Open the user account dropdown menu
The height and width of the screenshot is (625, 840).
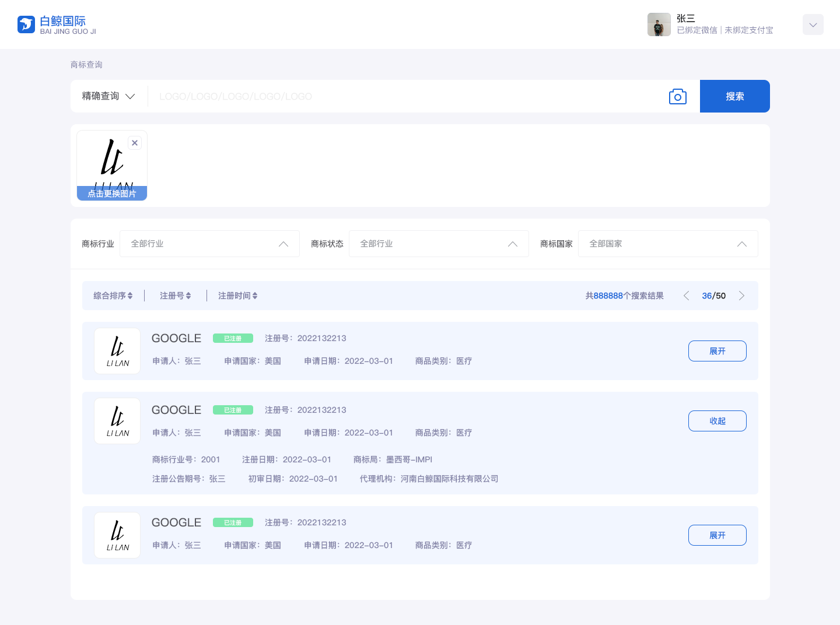coord(813,24)
